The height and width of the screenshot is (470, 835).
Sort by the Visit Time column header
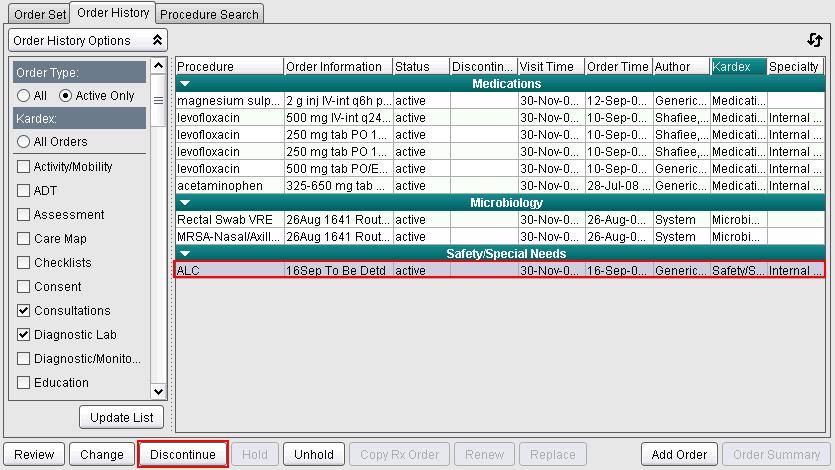551,67
